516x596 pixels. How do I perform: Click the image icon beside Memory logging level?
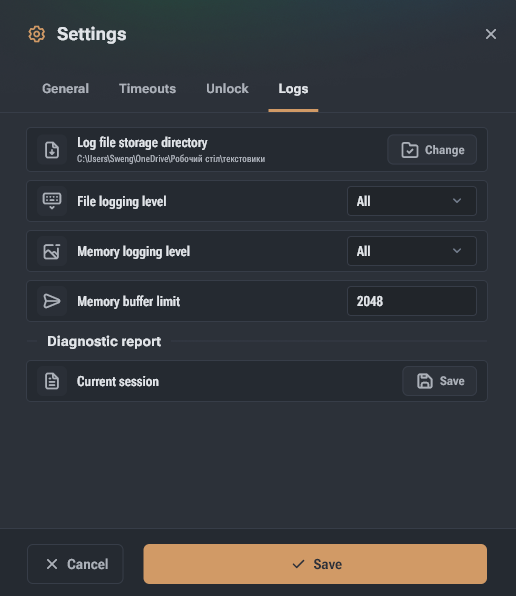coord(52,251)
